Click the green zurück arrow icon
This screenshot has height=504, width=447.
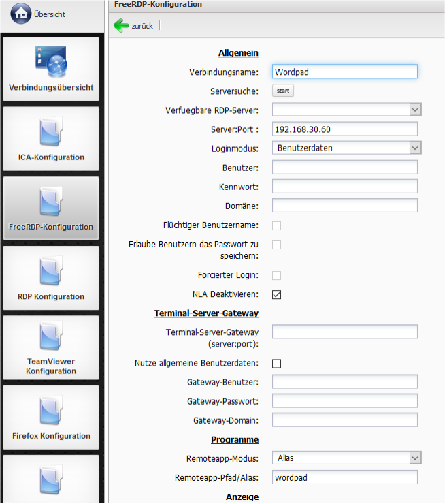point(121,25)
